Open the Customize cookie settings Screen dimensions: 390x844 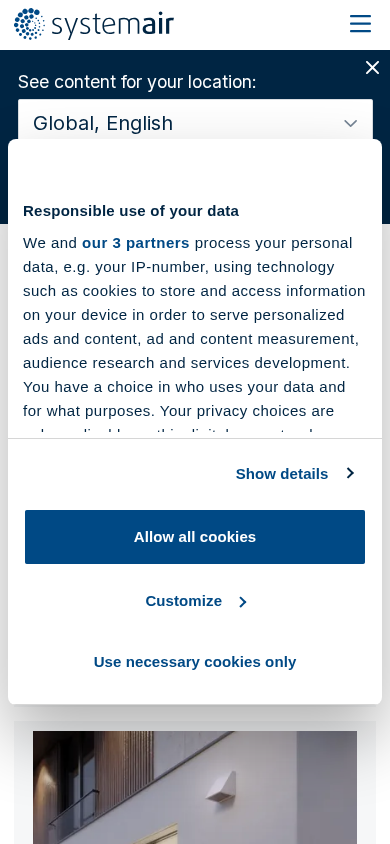[183, 601]
